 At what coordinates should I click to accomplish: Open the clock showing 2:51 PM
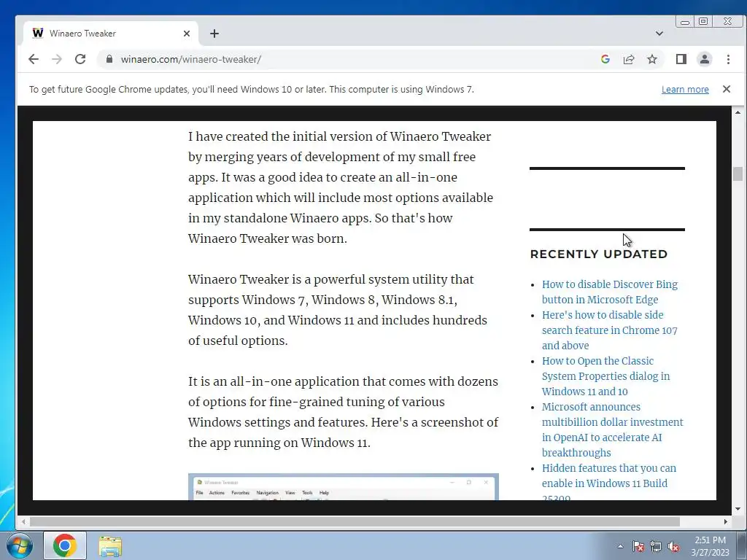pos(711,546)
